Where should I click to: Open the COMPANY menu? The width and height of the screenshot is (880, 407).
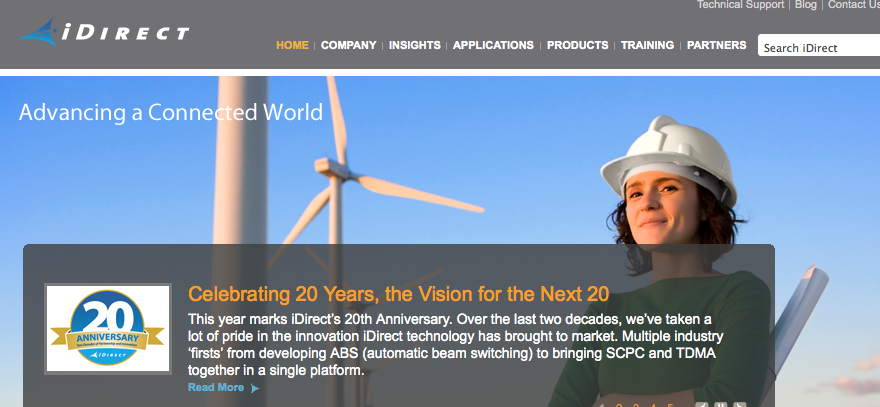(349, 45)
